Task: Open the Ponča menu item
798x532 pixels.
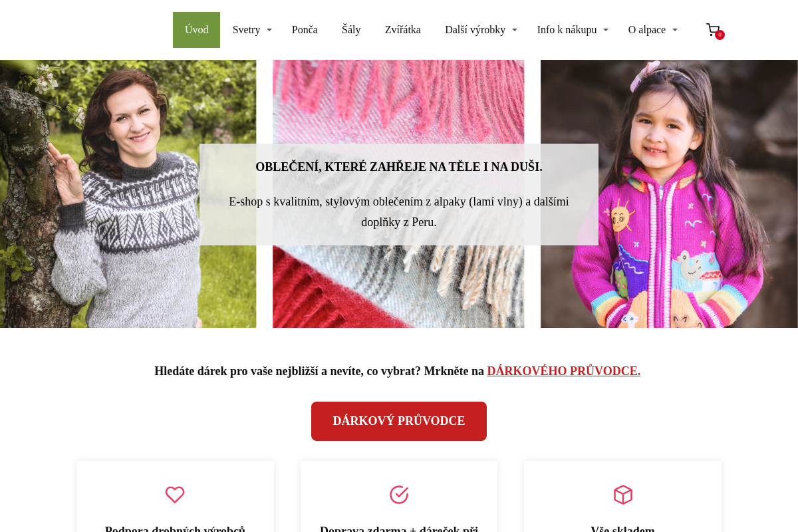Action: [305, 30]
